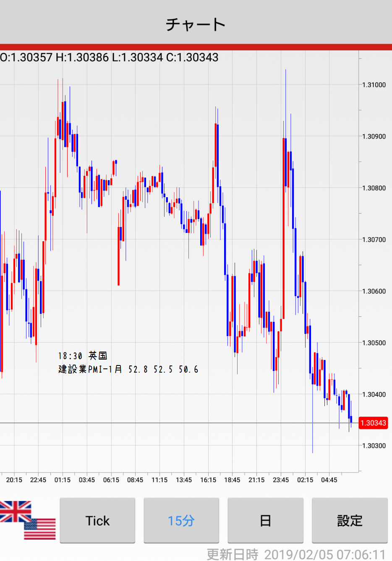Image resolution: width=392 pixels, height=561 pixels.
Task: Select the 23:45 time axis label
Action: 281,480
